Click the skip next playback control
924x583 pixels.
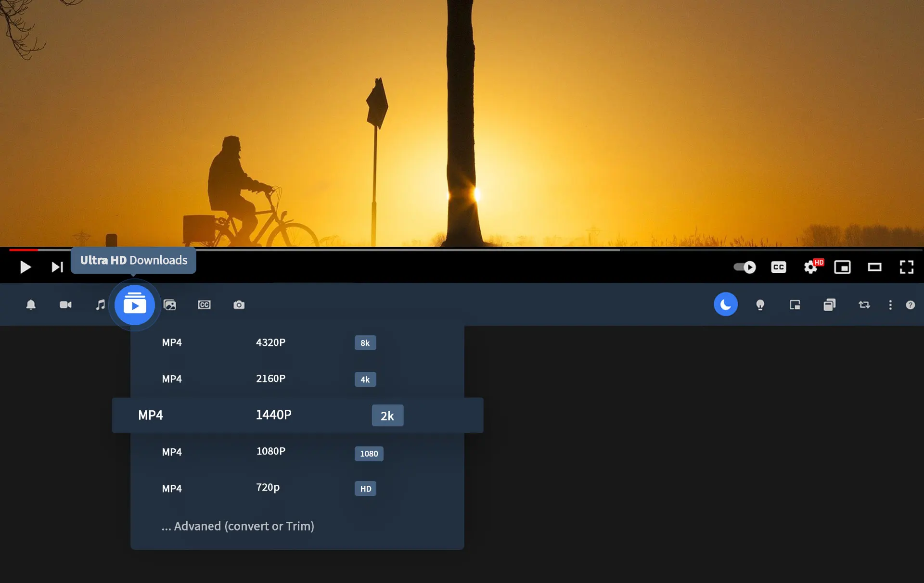click(x=57, y=266)
